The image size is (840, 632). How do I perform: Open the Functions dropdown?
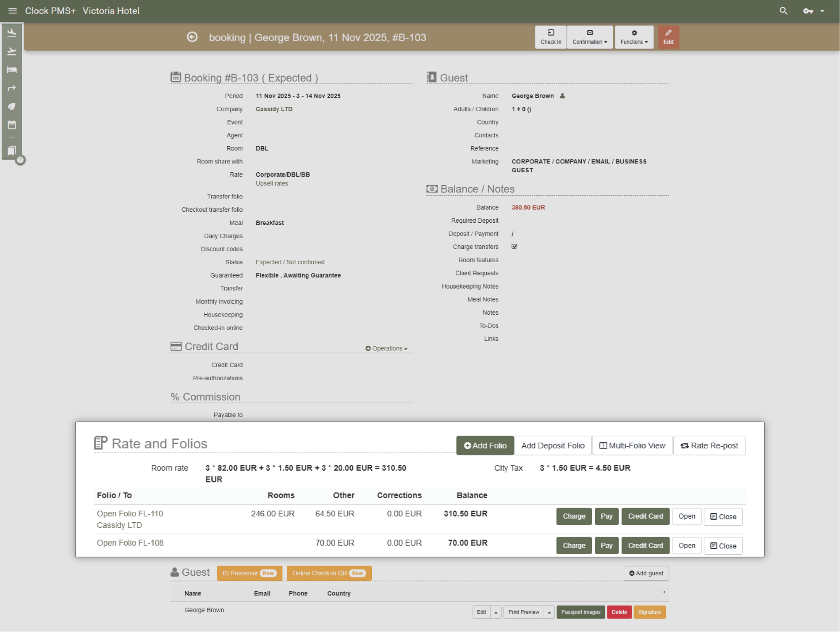634,37
